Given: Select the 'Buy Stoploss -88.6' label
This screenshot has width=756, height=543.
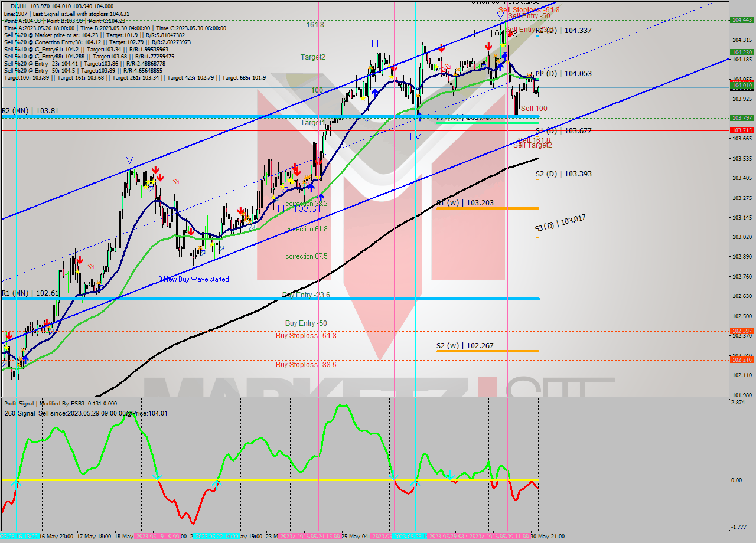Looking at the screenshot, I should pyautogui.click(x=306, y=365).
